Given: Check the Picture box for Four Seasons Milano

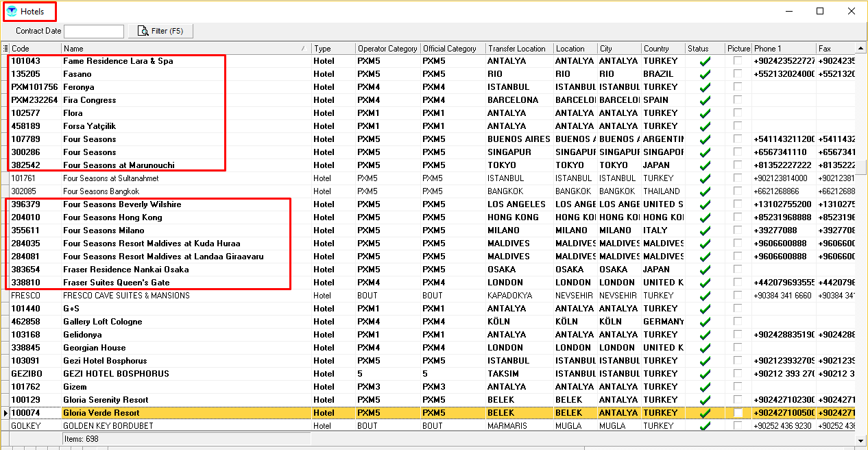Looking at the screenshot, I should (738, 230).
